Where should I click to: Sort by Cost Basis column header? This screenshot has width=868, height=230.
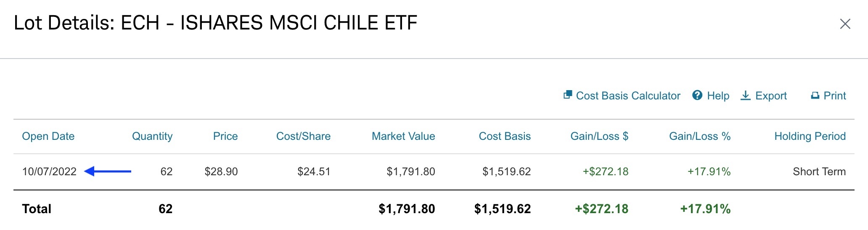coord(505,136)
